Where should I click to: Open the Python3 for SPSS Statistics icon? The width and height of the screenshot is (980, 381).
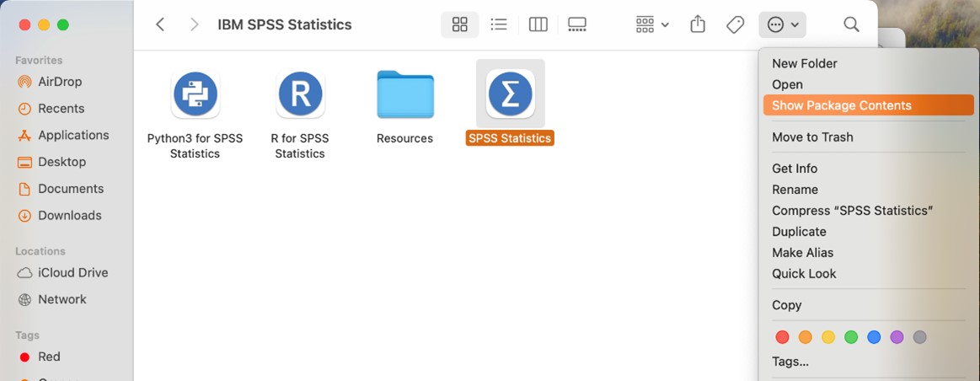tap(195, 94)
